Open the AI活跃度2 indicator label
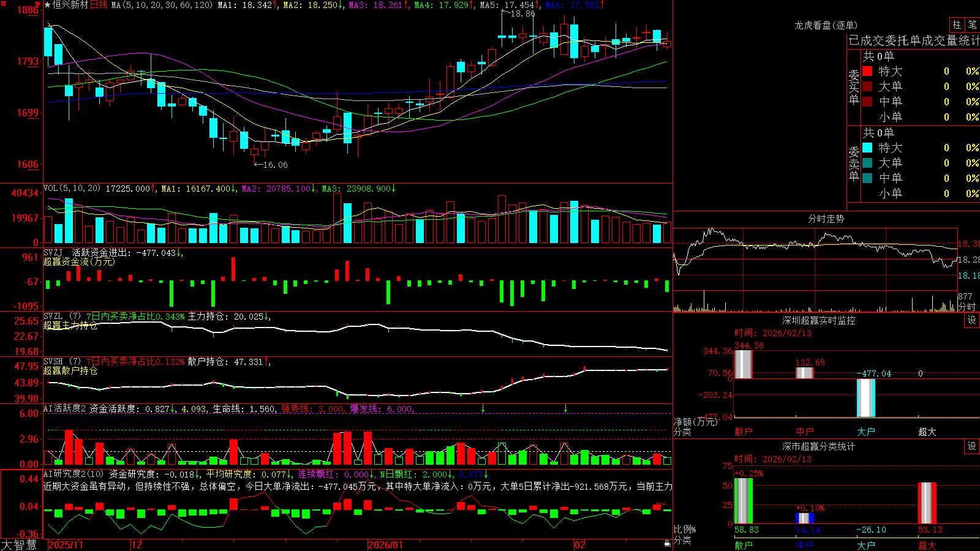 click(65, 408)
